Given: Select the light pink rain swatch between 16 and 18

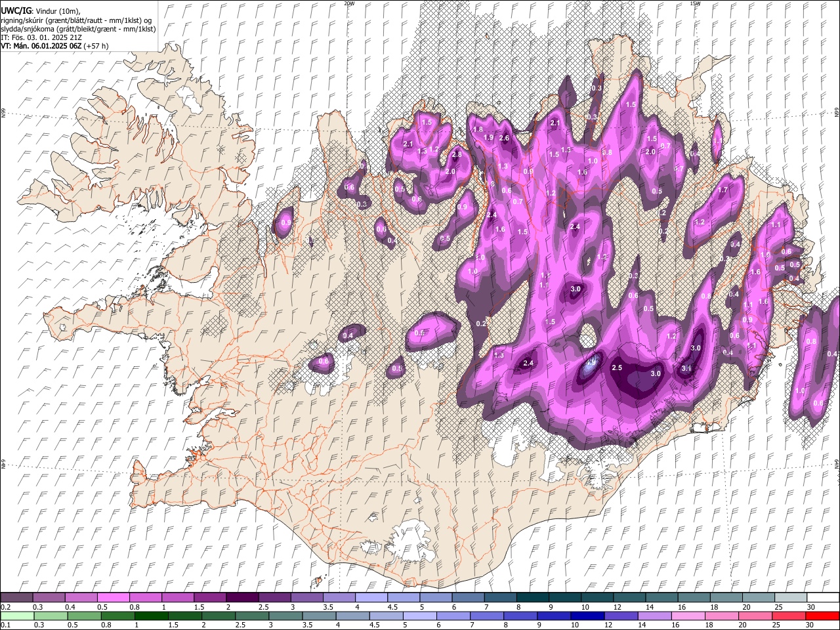Looking at the screenshot, I should (688, 616).
